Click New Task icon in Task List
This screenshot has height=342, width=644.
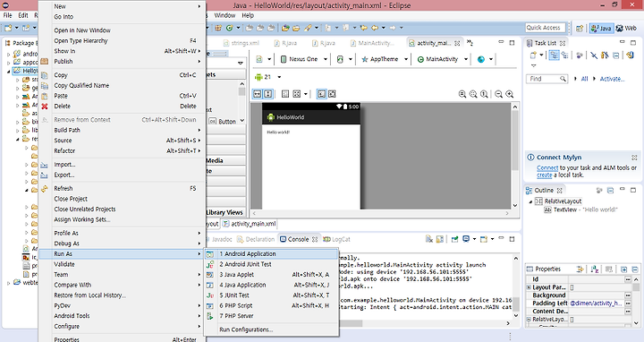pos(533,56)
